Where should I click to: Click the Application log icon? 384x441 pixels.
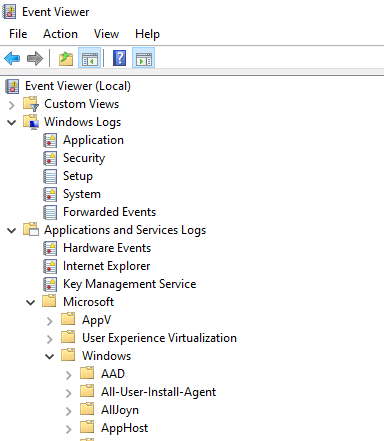tap(50, 140)
